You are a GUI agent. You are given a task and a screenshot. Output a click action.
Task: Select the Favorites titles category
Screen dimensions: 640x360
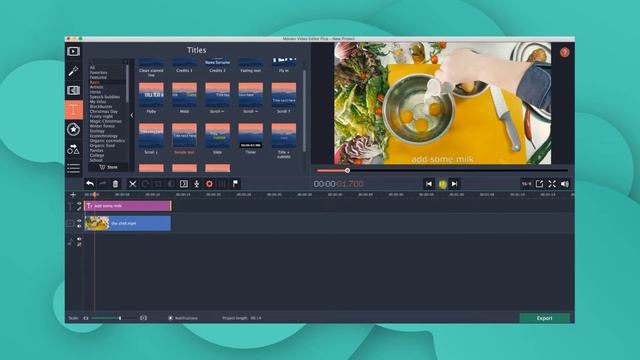[98, 73]
